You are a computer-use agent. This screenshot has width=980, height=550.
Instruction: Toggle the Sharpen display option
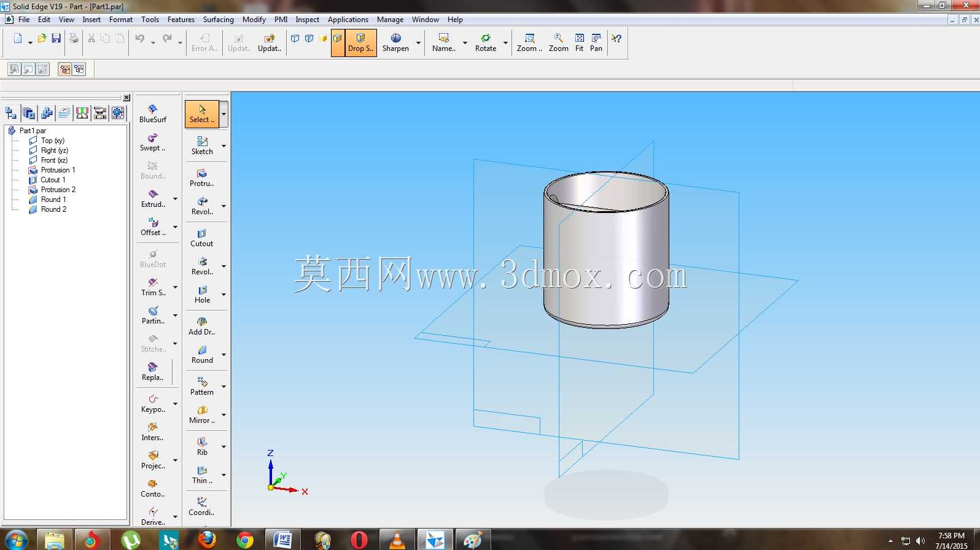pyautogui.click(x=395, y=43)
